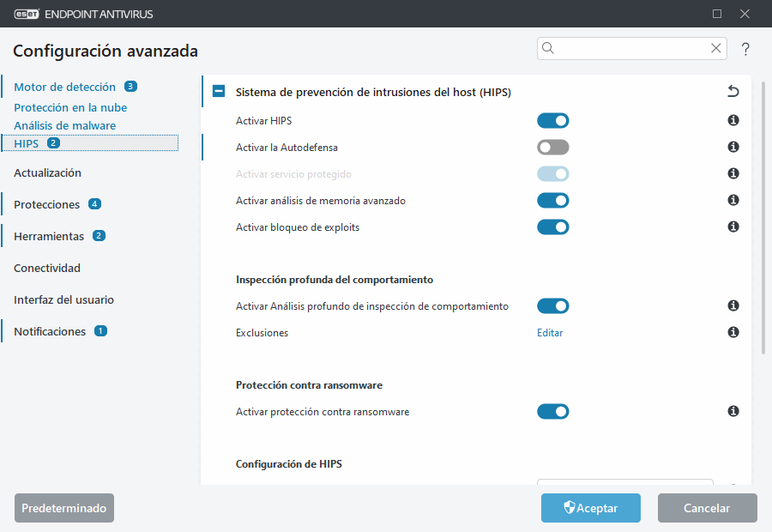Click the Cancelar button
772x532 pixels.
point(707,508)
